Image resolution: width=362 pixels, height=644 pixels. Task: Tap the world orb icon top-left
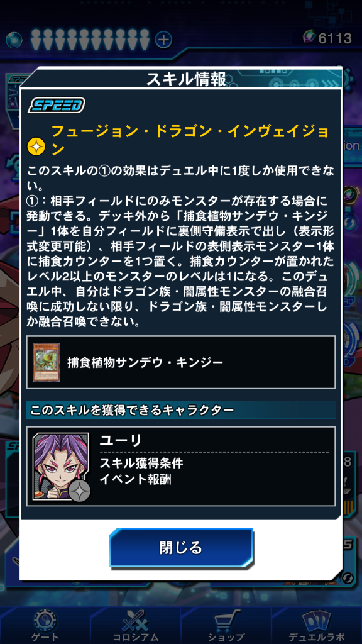pos(14,40)
